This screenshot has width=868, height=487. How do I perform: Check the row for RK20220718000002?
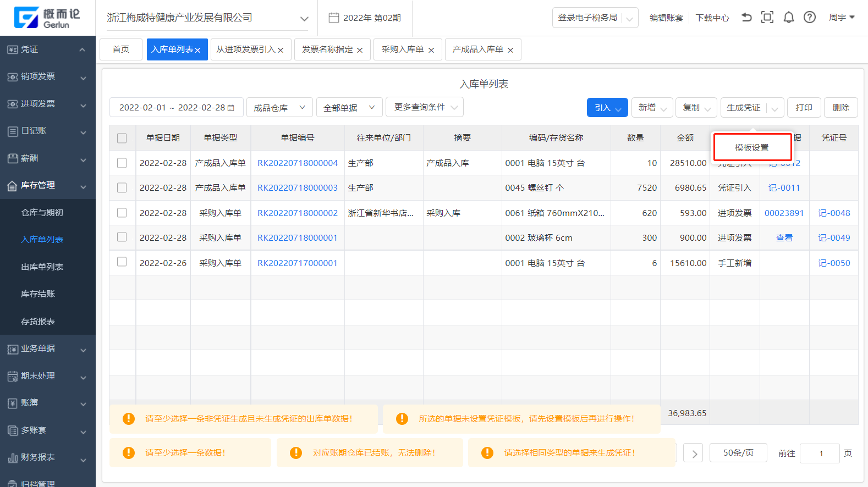pyautogui.click(x=122, y=212)
